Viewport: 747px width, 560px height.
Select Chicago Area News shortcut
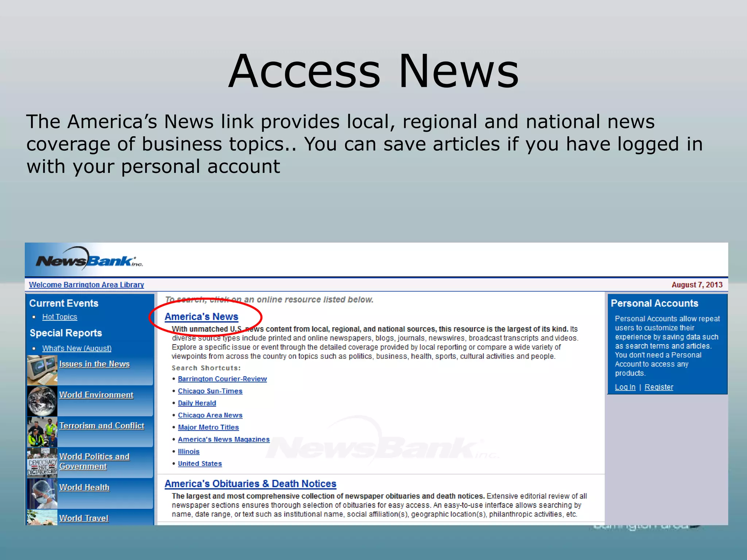(x=210, y=415)
